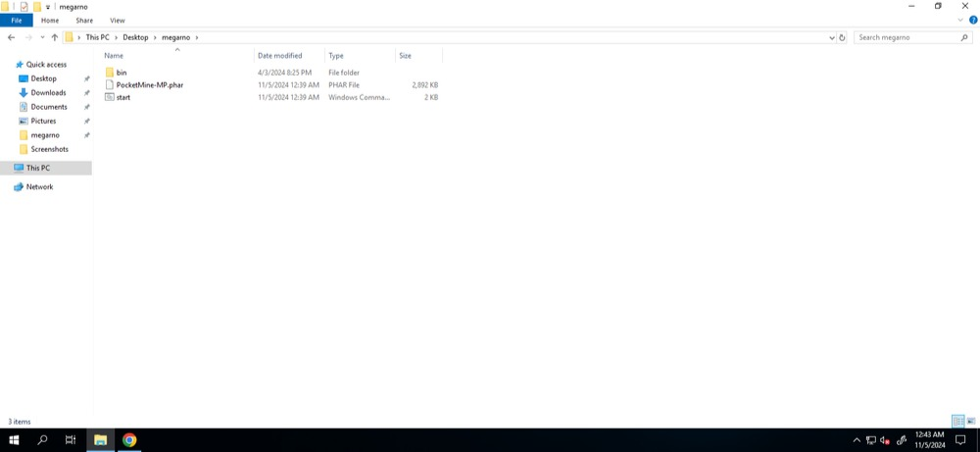980x452 pixels.
Task: Click the muted volume tray icon
Action: coord(885,440)
